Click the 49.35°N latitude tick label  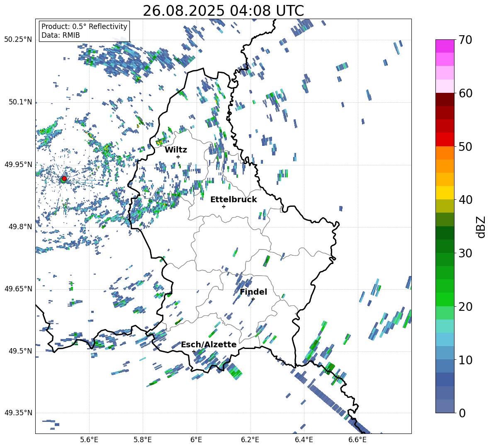point(18,413)
